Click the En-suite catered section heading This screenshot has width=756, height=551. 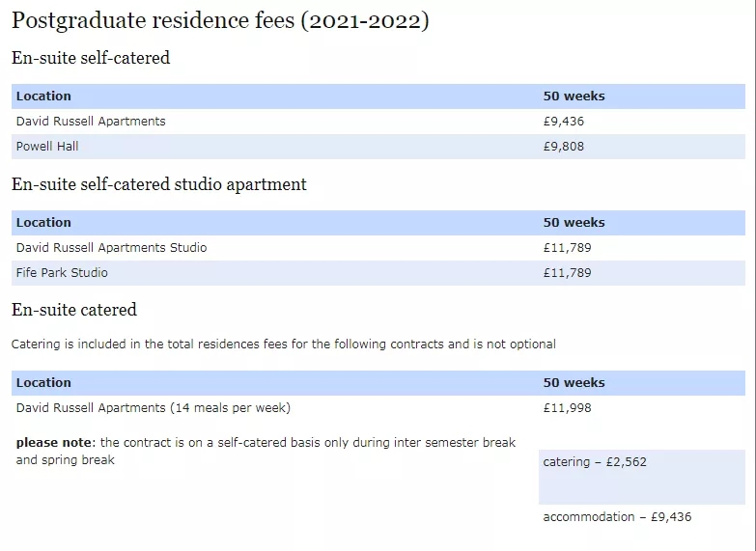(74, 310)
